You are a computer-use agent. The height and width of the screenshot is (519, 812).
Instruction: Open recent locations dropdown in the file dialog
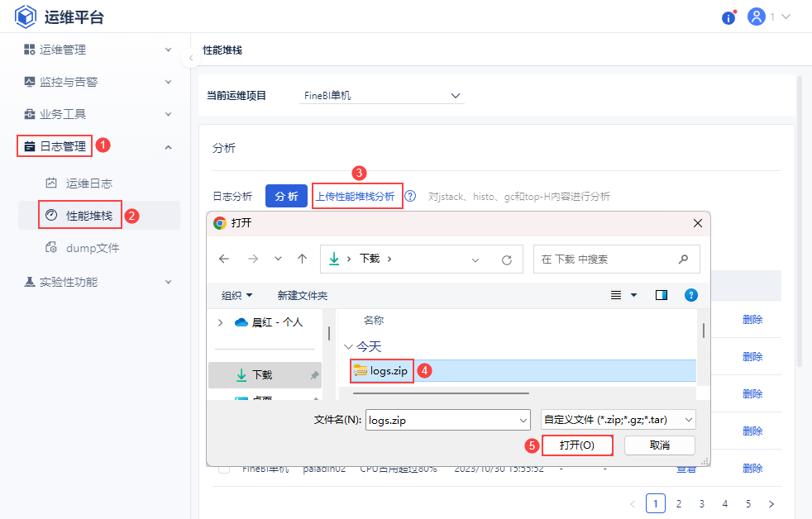[278, 259]
